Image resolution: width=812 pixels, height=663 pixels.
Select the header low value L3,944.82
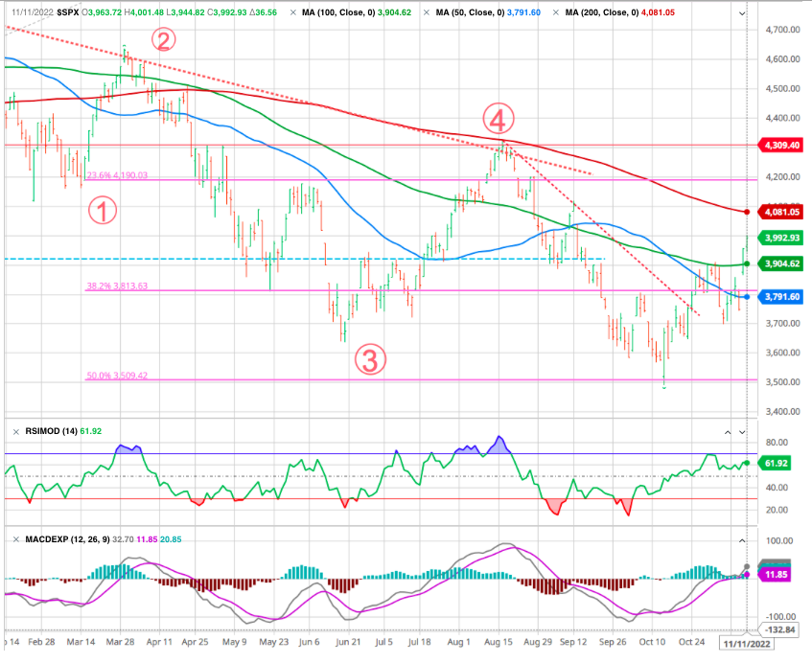185,12
